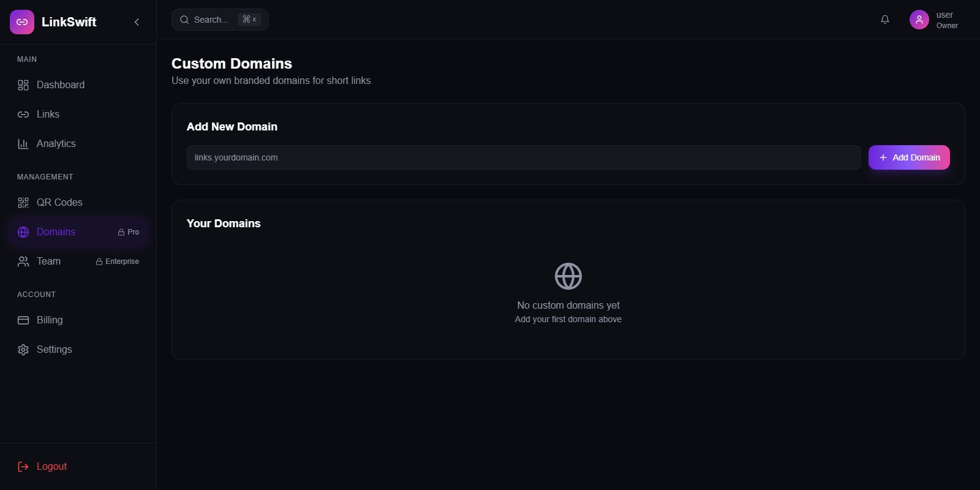Collapse the sidebar with the chevron
Viewport: 980px width, 490px height.
click(137, 22)
